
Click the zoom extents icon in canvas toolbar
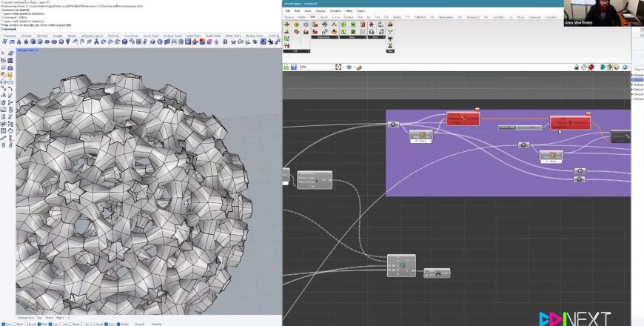(x=339, y=67)
